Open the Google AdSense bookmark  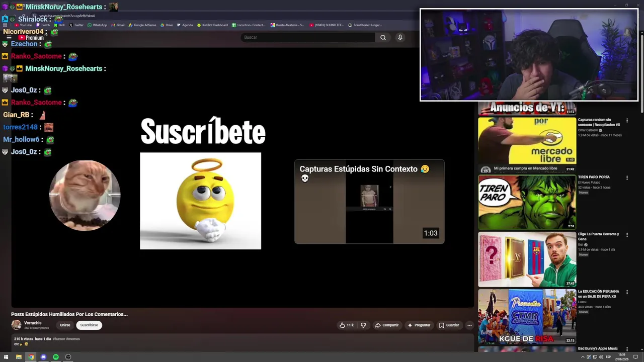pyautogui.click(x=142, y=25)
